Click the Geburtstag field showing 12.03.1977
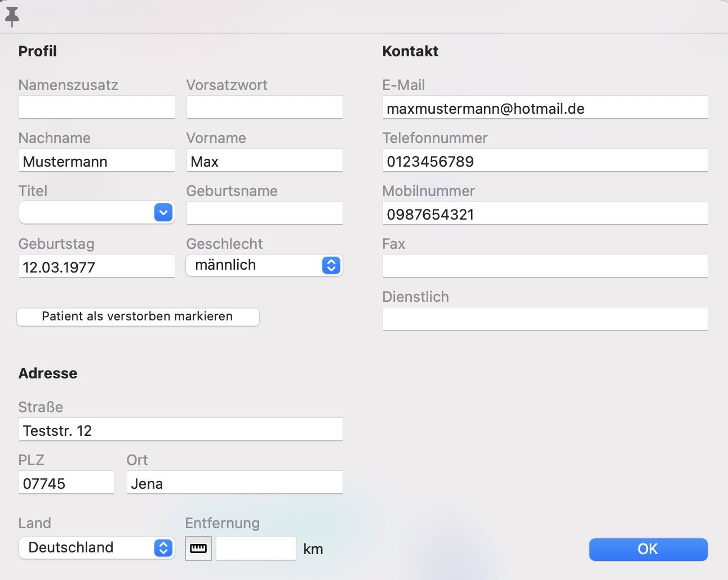Screen dimensions: 728x580 [97, 266]
